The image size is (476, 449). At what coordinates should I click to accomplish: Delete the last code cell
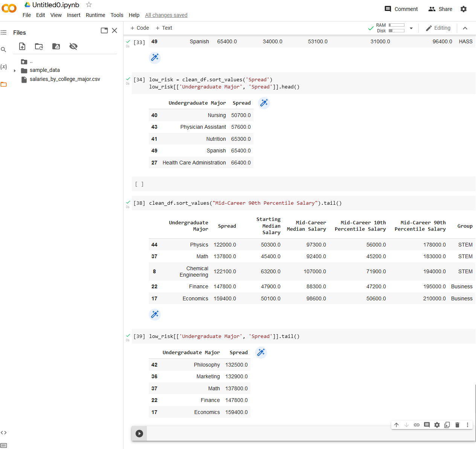click(x=457, y=425)
